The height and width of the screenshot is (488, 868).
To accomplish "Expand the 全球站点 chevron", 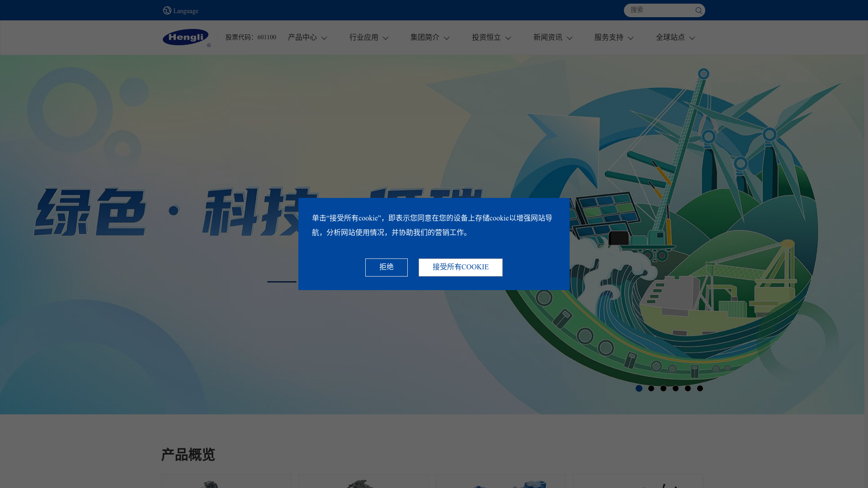I will pos(692,38).
